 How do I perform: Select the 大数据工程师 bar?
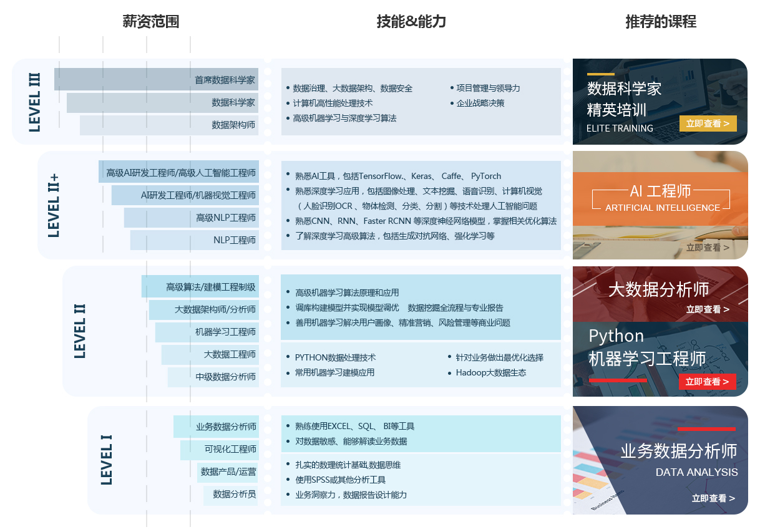210,355
